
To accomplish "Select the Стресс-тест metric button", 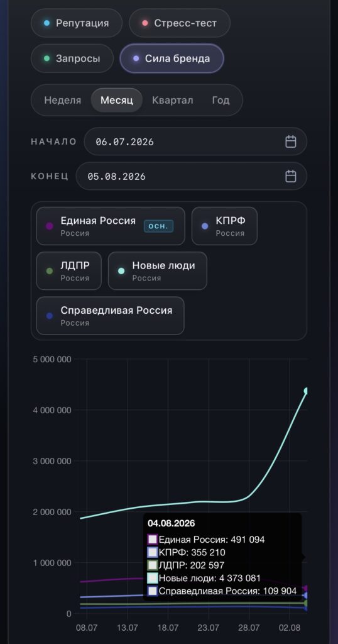I will (180, 23).
